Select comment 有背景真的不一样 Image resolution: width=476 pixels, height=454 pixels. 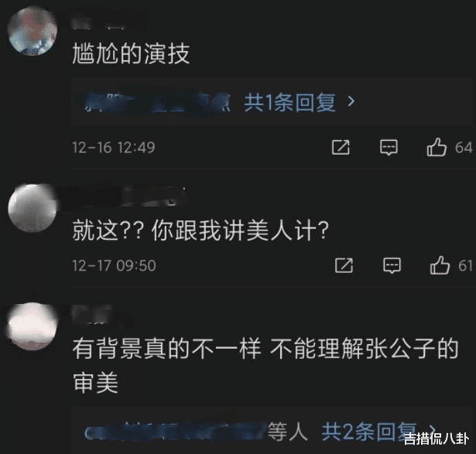point(166,349)
